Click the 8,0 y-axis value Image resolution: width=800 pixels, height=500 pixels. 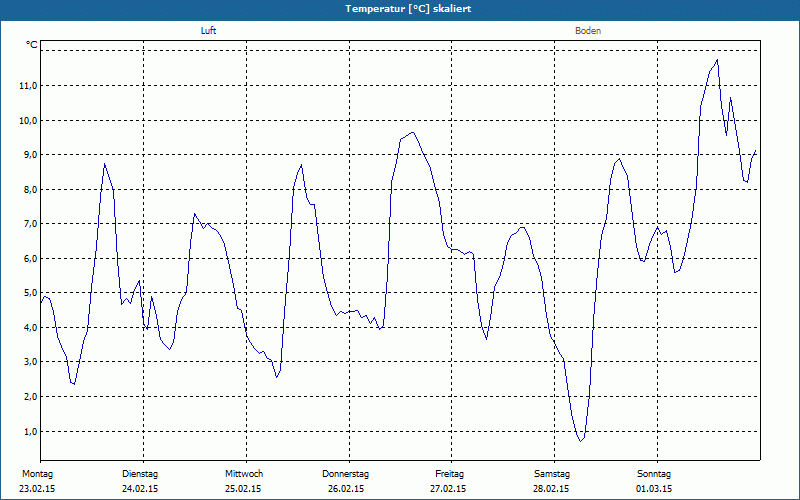pos(29,190)
